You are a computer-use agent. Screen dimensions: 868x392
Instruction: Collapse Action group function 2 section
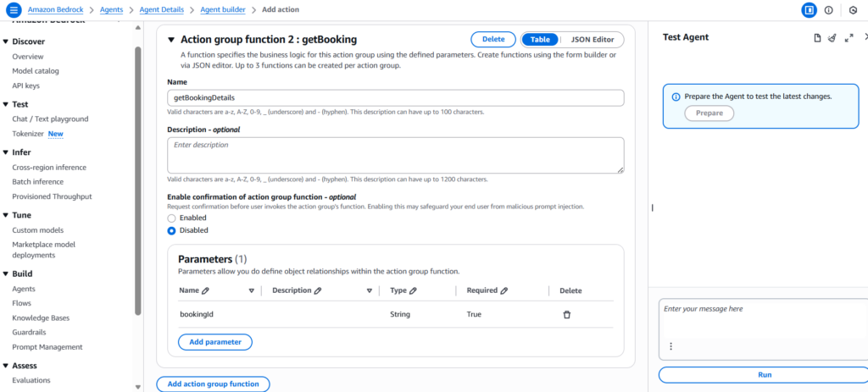point(170,40)
